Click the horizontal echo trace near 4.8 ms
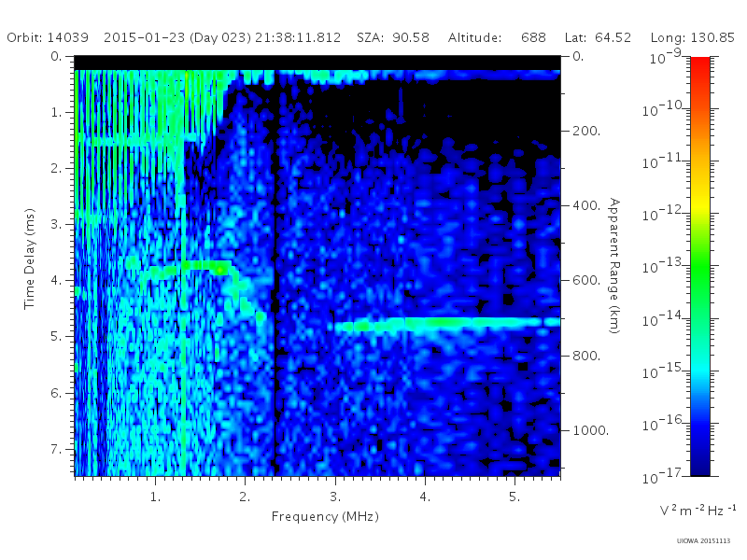This screenshot has height=560, width=747. (x=448, y=324)
